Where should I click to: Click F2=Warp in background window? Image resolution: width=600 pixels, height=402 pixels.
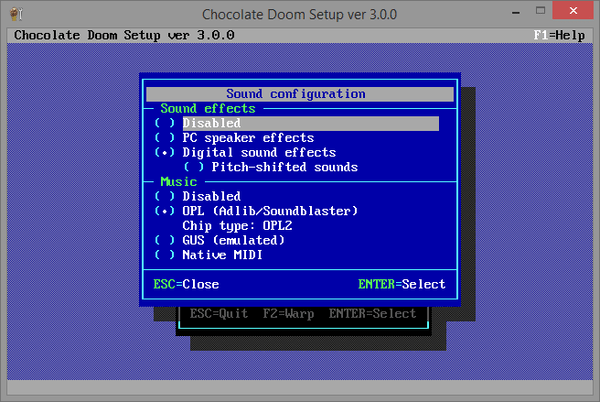[289, 314]
